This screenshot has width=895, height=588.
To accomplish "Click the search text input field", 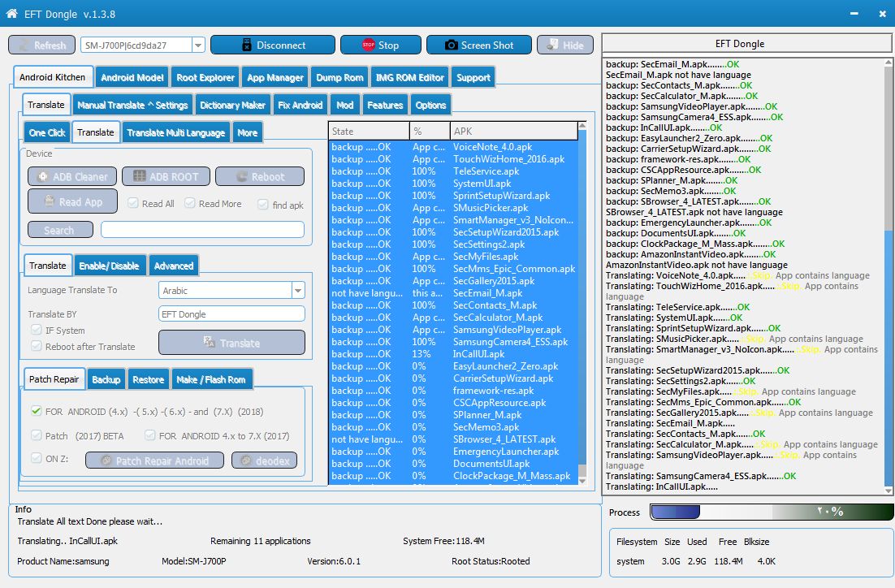I will (x=202, y=230).
